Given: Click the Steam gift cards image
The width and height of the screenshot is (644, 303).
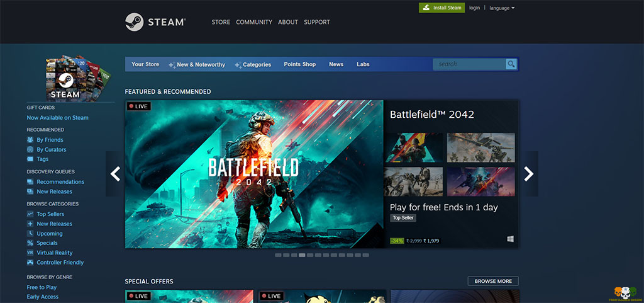Looking at the screenshot, I should click(78, 78).
